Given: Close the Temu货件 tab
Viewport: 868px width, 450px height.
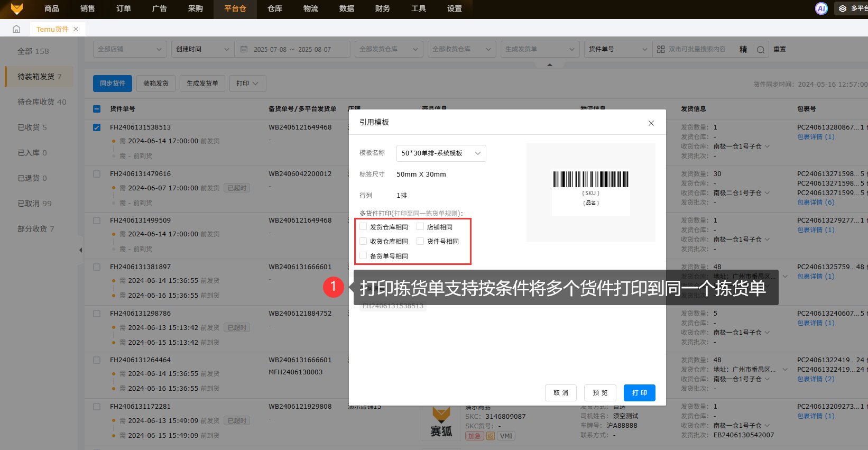Looking at the screenshot, I should 76,29.
